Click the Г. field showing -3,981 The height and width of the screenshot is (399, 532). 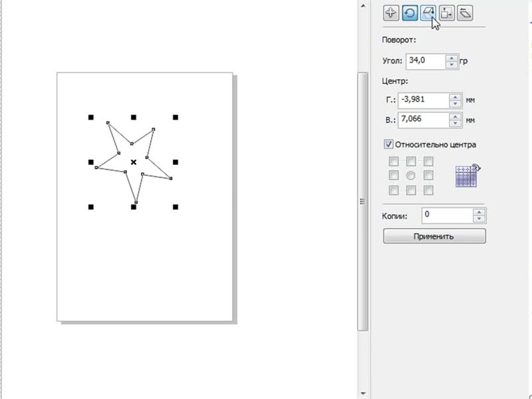coord(424,101)
